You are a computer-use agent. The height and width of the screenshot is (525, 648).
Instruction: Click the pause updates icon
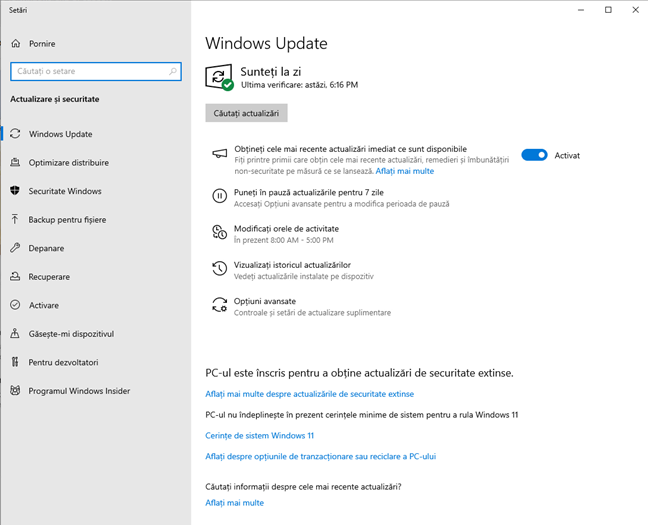[220, 197]
